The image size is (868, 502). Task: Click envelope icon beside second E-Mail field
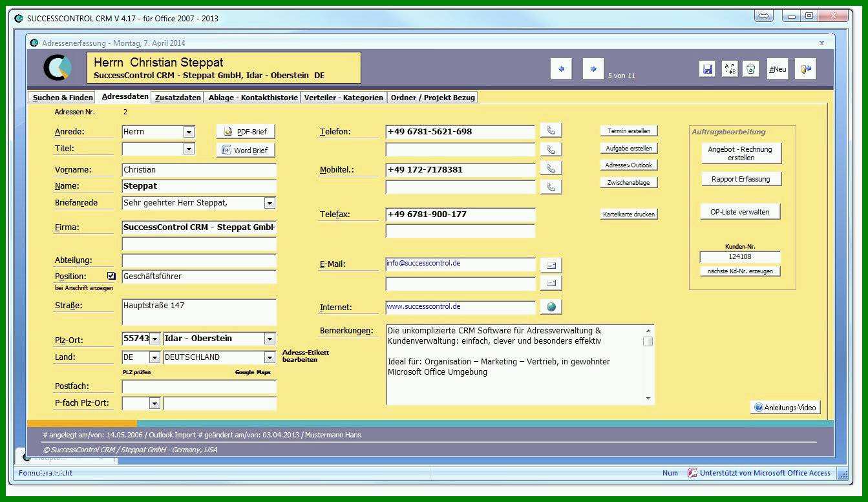point(551,283)
